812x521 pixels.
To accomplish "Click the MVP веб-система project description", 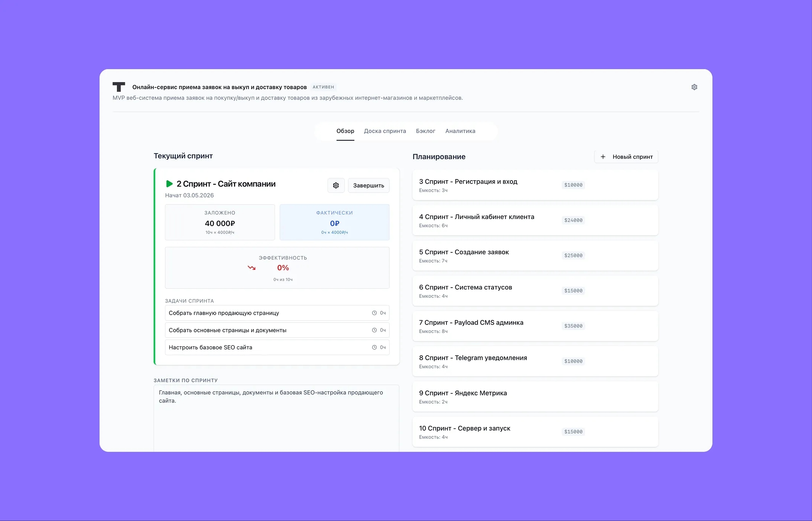I will pos(288,98).
